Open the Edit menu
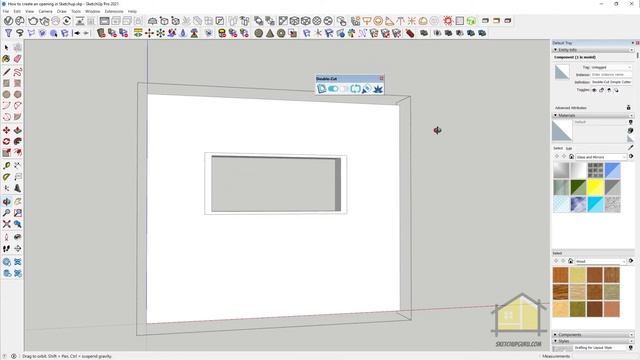Viewport: 640px width, 360px height. click(17, 11)
